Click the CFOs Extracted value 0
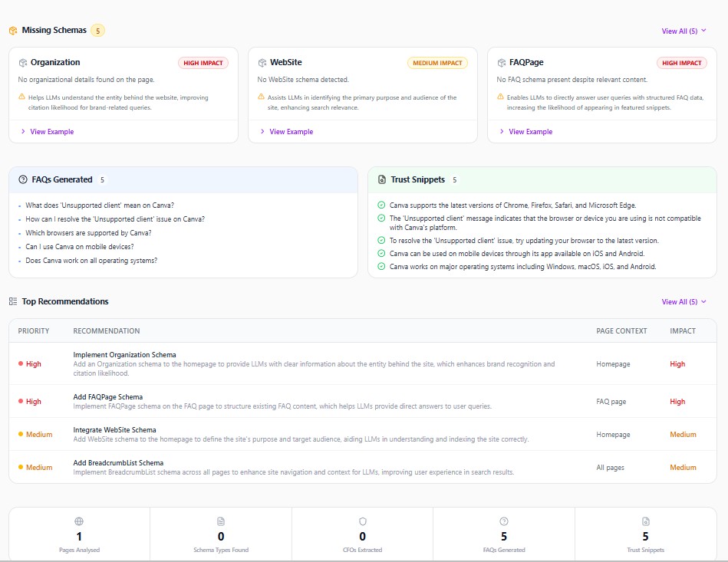The height and width of the screenshot is (562, 728). click(363, 537)
